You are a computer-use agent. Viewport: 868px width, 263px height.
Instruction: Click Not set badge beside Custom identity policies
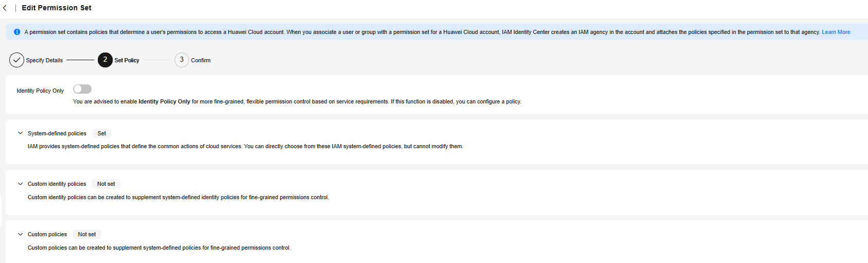pyautogui.click(x=106, y=184)
